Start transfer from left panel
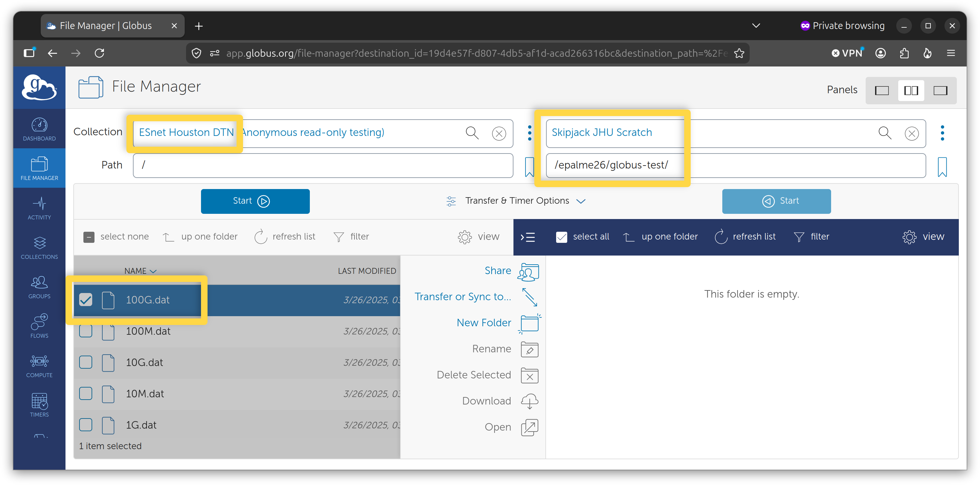Screen dimensions: 980x485 click(255, 201)
